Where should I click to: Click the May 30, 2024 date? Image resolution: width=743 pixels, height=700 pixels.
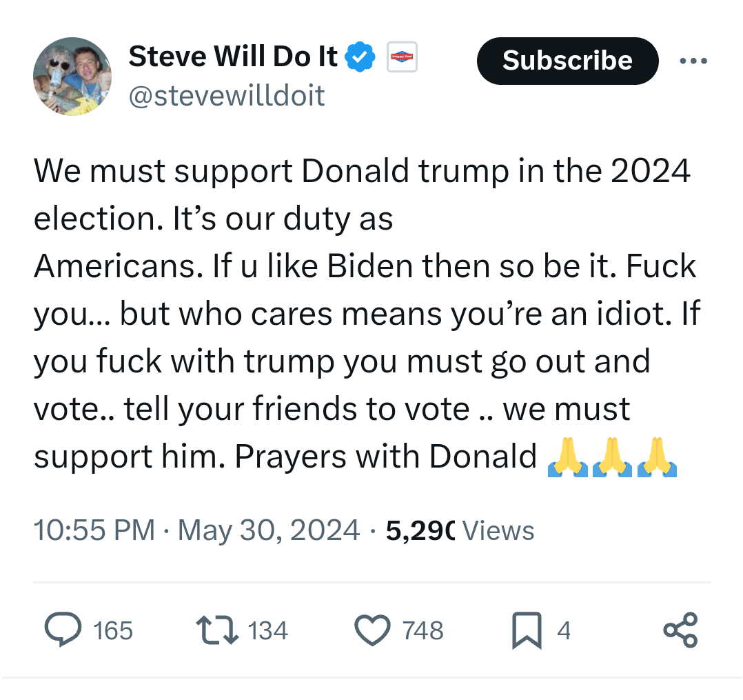pyautogui.click(x=269, y=530)
